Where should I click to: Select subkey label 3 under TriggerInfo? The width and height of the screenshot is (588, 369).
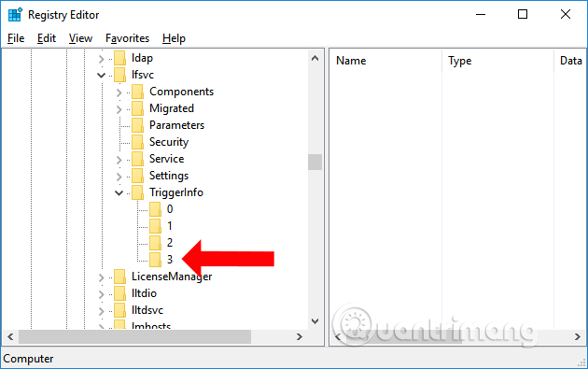(170, 260)
